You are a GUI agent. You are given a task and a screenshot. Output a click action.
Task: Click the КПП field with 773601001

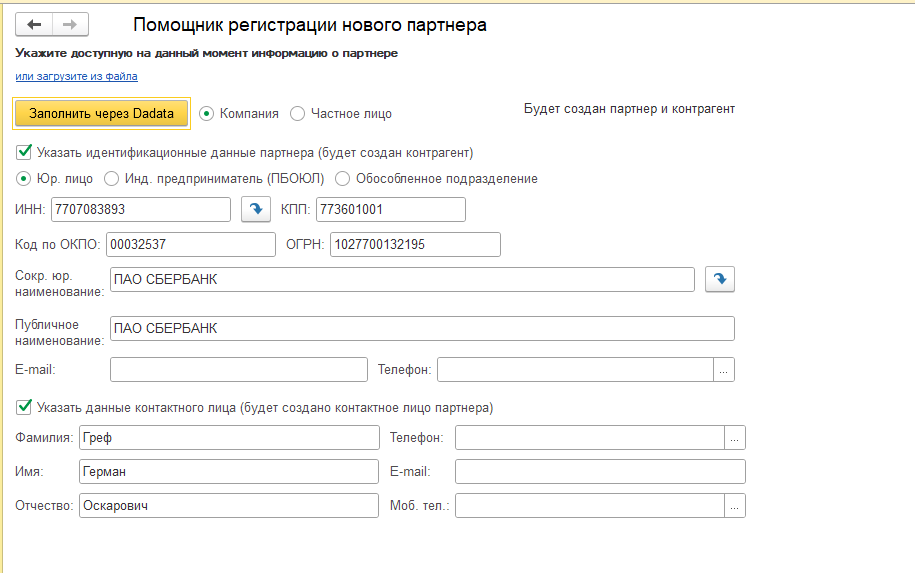tap(391, 209)
